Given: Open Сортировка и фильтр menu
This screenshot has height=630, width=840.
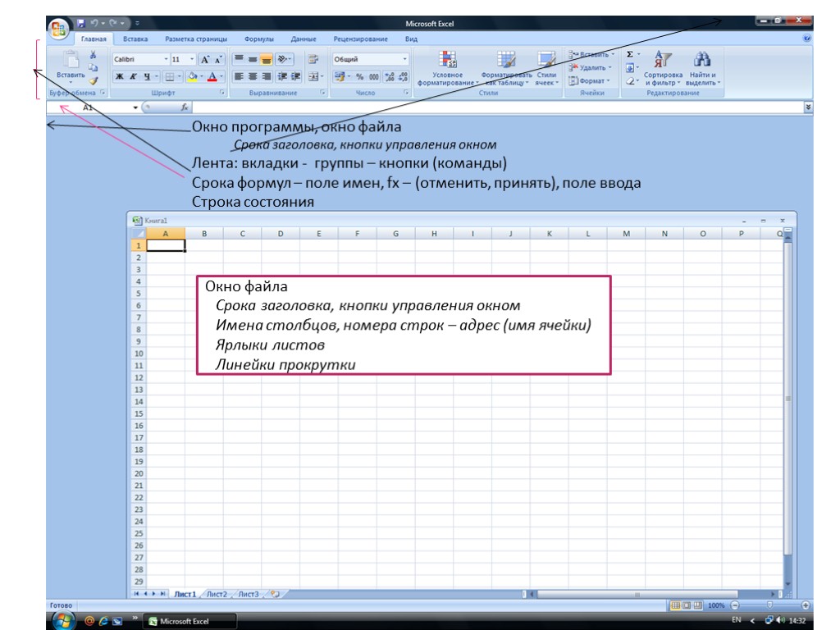Looking at the screenshot, I should click(663, 68).
